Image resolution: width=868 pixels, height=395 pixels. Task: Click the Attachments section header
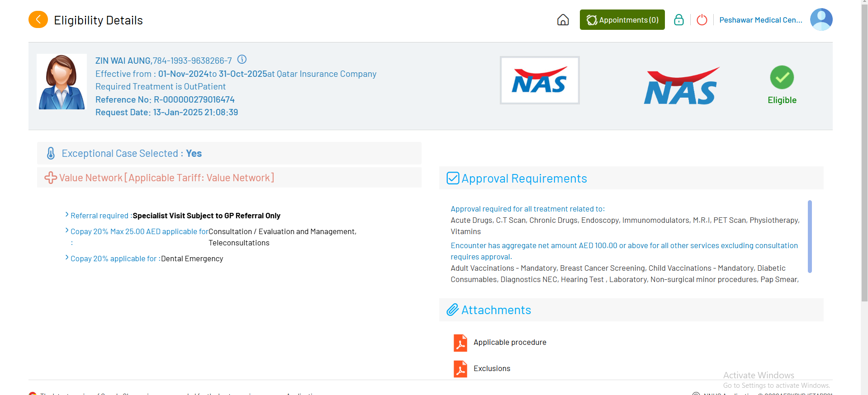tap(496, 310)
